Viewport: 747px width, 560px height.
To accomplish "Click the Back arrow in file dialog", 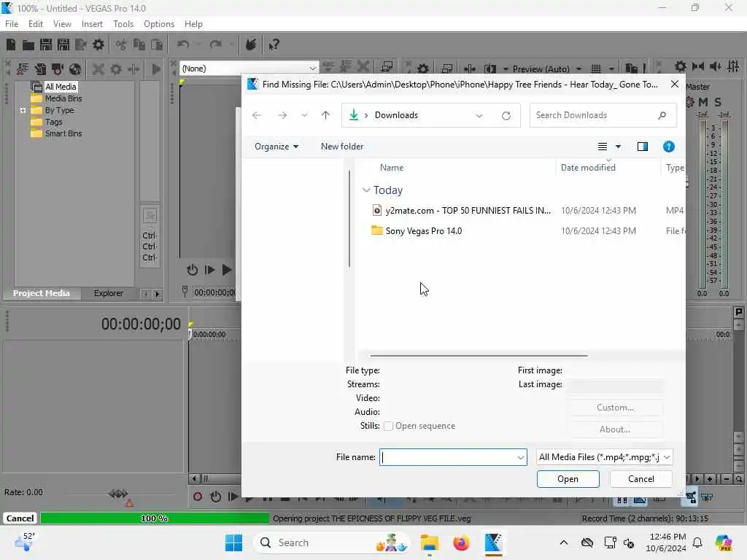I will point(256,115).
